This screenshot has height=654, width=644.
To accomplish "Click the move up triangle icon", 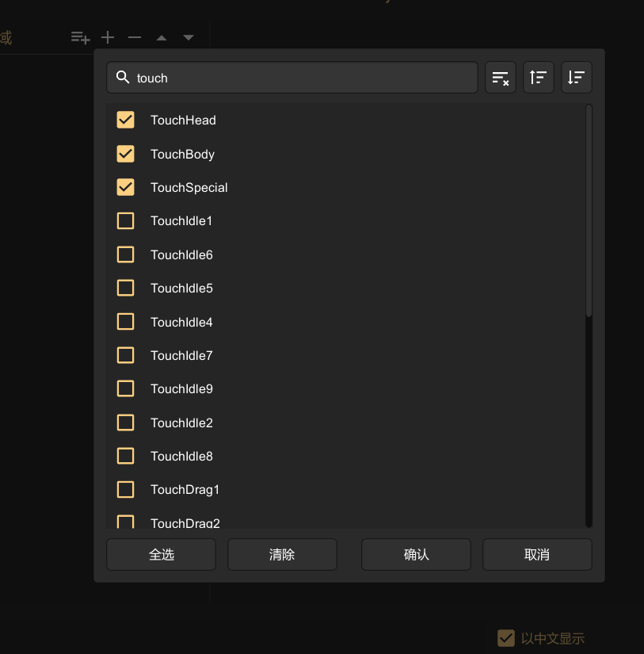I will point(162,37).
